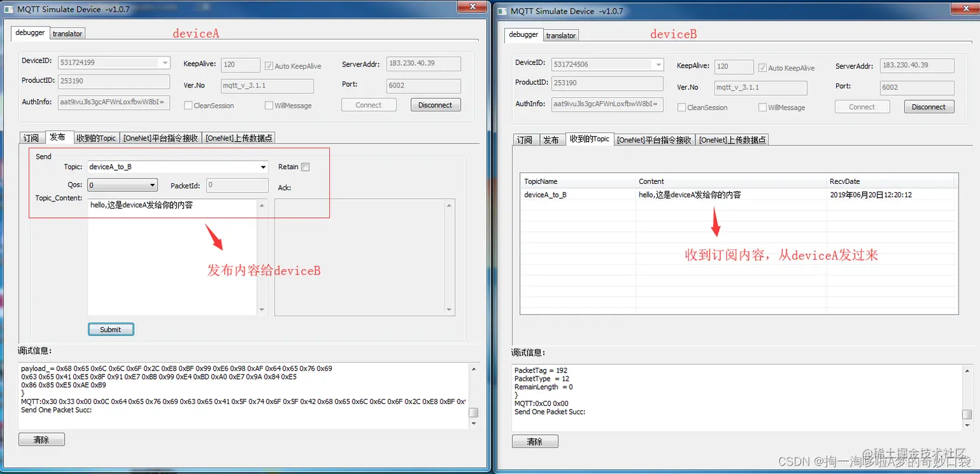Click the TopicName column header
Viewport: 980px width, 474px height.
click(x=578, y=181)
